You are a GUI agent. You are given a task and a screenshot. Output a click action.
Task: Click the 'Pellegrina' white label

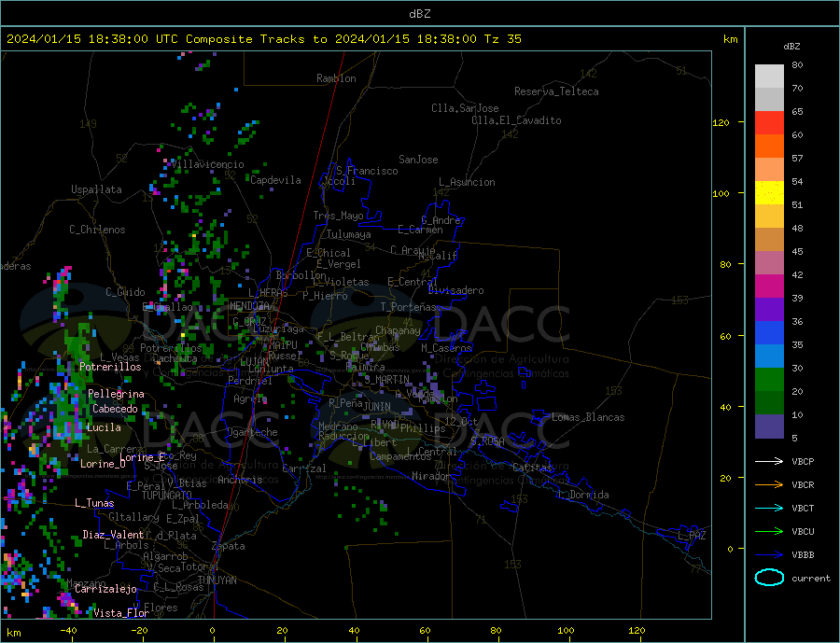[117, 395]
